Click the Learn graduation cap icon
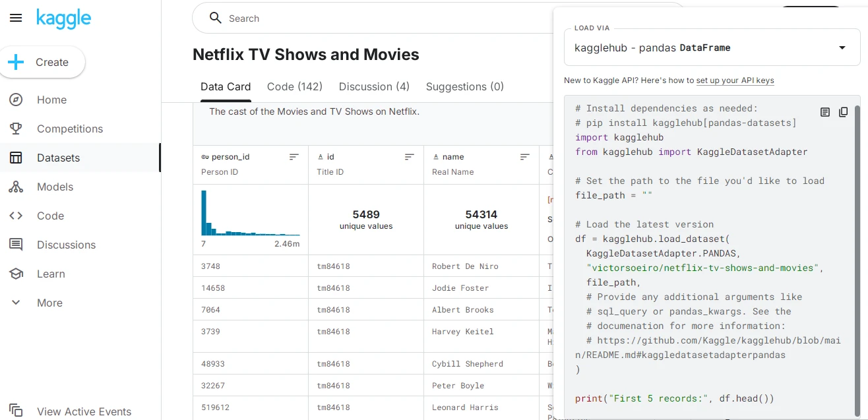The height and width of the screenshot is (420, 868). click(x=16, y=274)
